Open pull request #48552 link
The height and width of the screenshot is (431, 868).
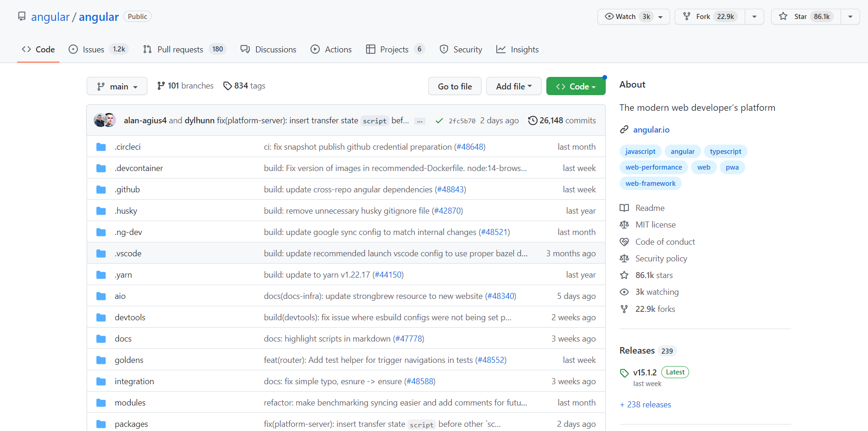pyautogui.click(x=491, y=360)
